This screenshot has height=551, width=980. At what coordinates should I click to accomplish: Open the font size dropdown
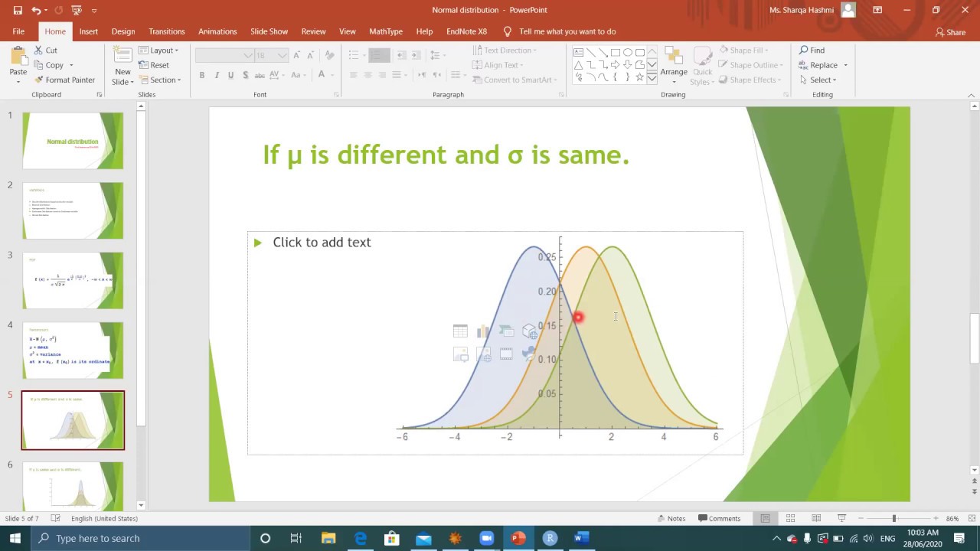283,55
